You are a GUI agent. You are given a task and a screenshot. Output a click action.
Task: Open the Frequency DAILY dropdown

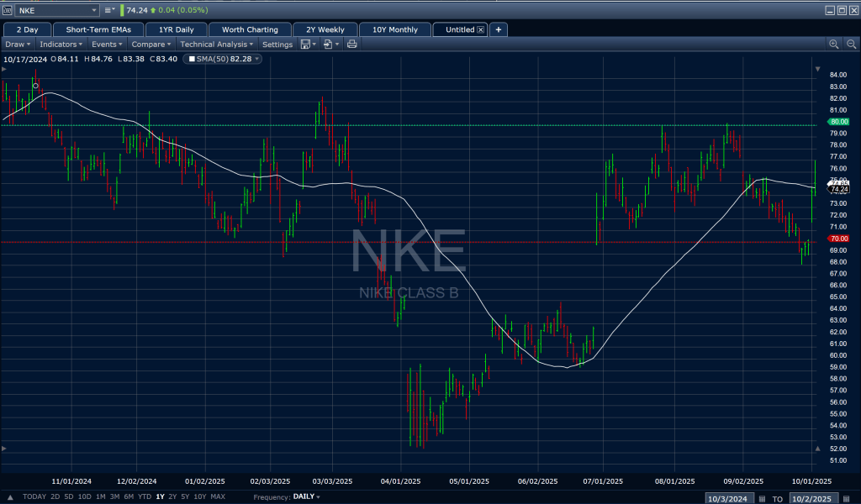306,496
